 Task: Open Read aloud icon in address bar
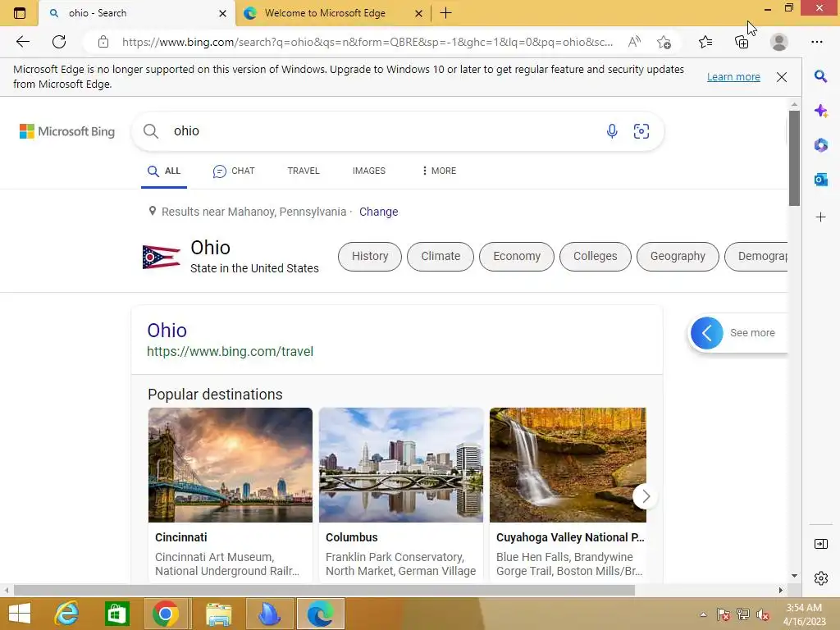click(634, 42)
